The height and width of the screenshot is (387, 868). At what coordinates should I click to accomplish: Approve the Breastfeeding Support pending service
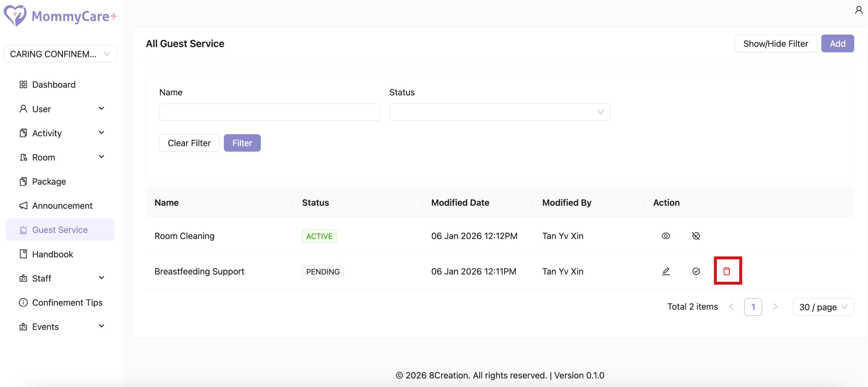tap(696, 271)
